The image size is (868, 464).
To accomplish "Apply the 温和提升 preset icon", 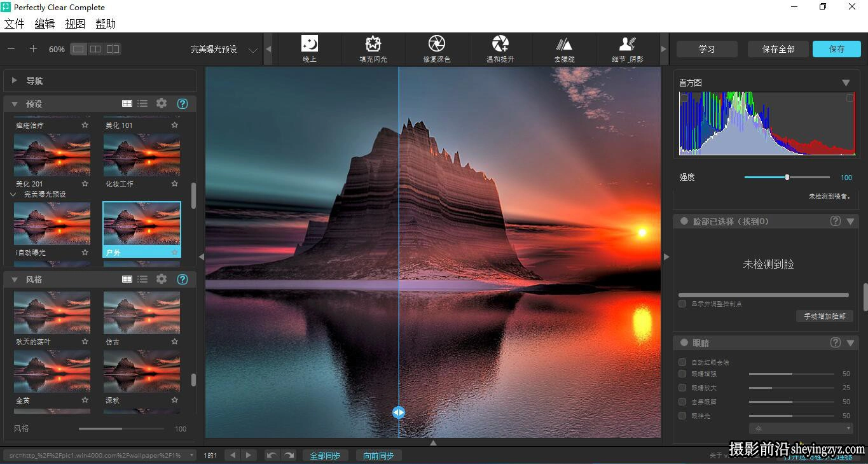I will (500, 44).
